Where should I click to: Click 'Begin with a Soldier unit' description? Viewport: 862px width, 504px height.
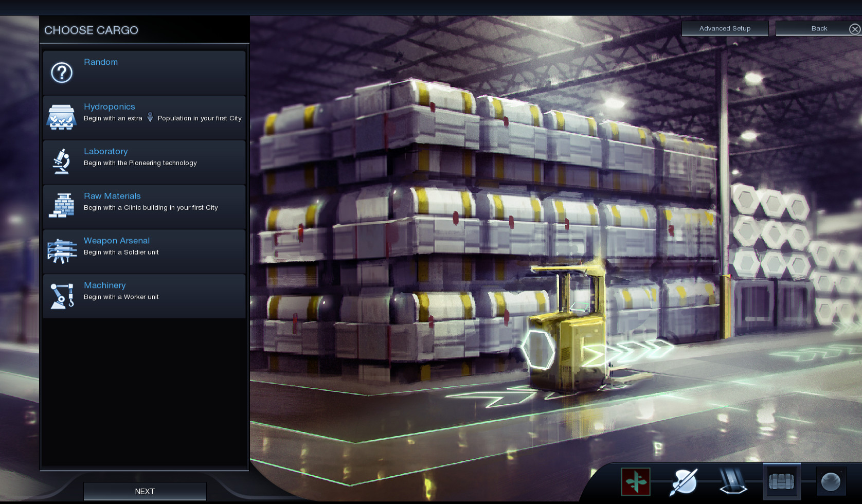click(x=121, y=253)
